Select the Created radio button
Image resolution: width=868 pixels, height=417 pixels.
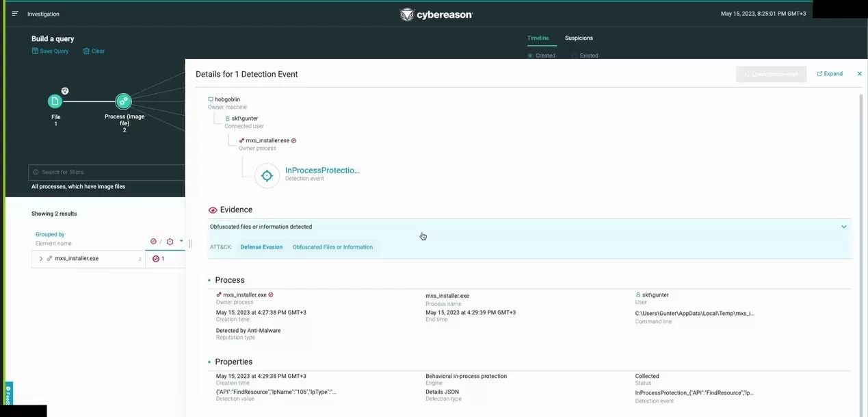[530, 55]
